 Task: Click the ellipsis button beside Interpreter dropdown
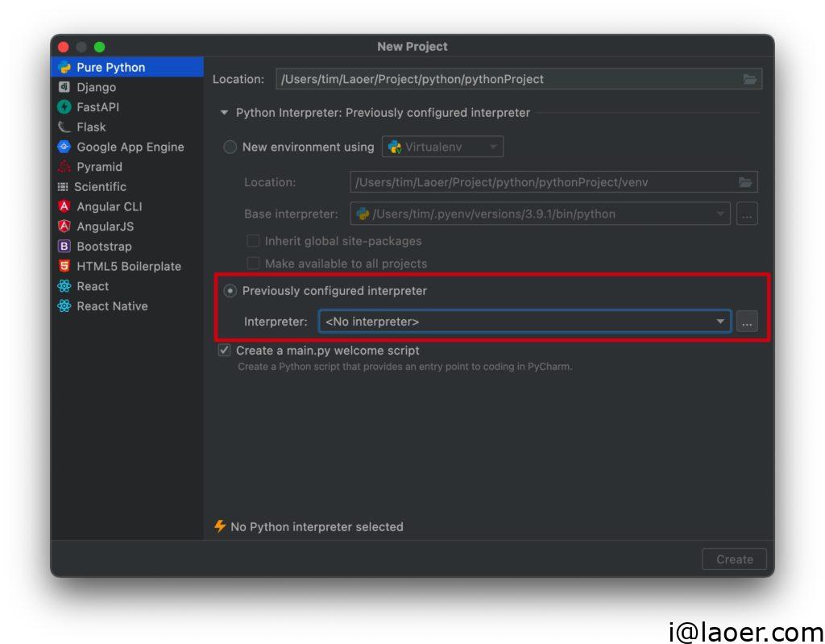coord(747,322)
